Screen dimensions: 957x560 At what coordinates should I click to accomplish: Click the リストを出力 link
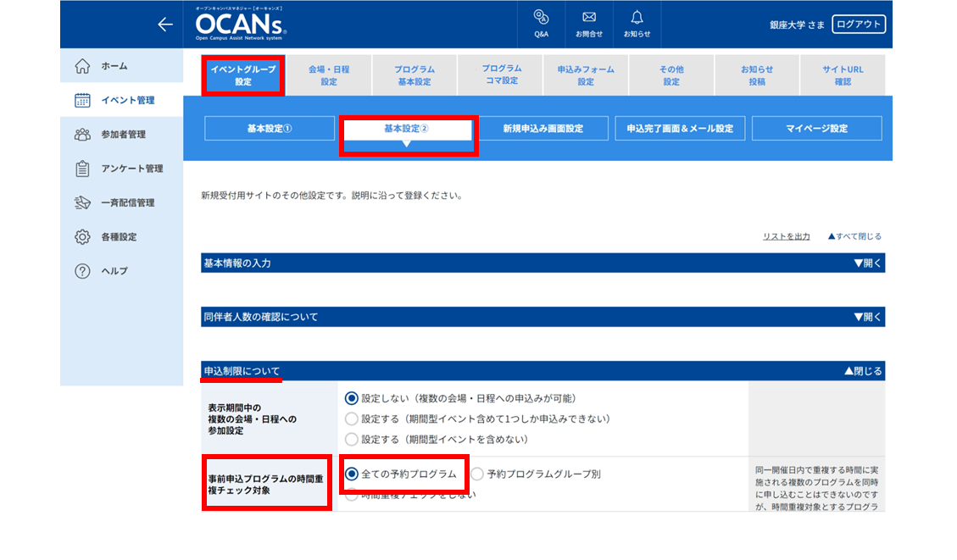(786, 236)
